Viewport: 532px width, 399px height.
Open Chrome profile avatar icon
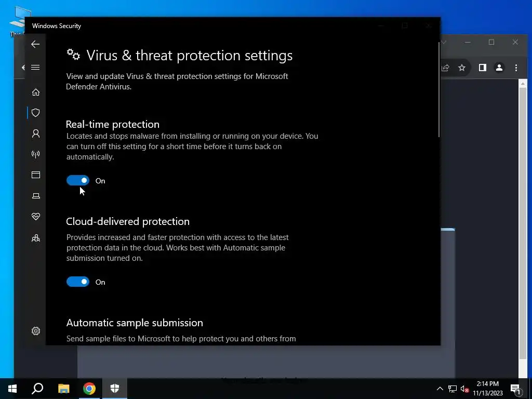tap(499, 68)
